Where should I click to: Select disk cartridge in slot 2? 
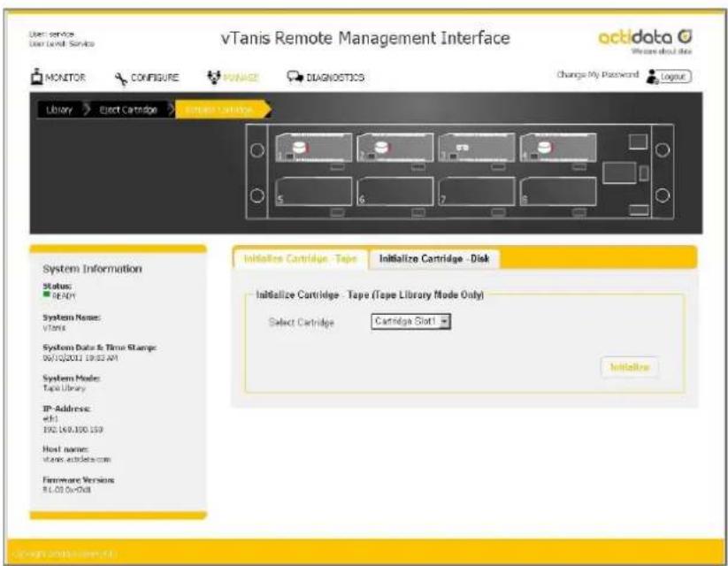395,148
